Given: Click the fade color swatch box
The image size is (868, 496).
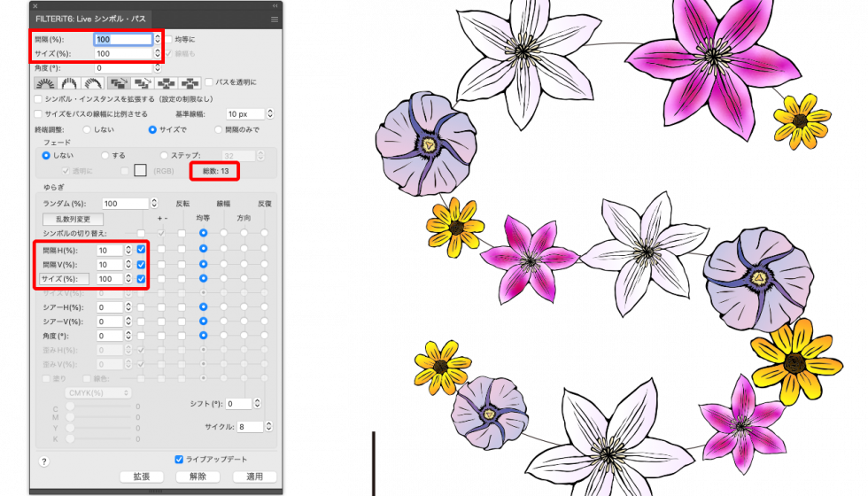Looking at the screenshot, I should tap(139, 170).
